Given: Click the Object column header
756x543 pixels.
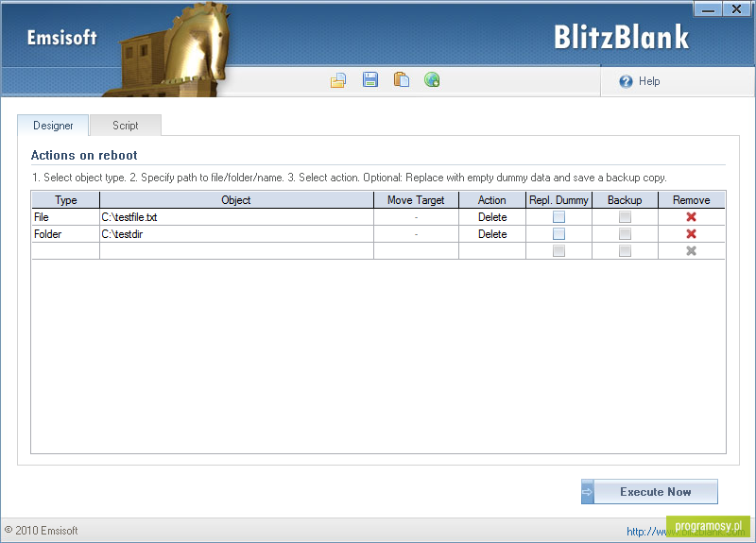Looking at the screenshot, I should click(x=237, y=200).
